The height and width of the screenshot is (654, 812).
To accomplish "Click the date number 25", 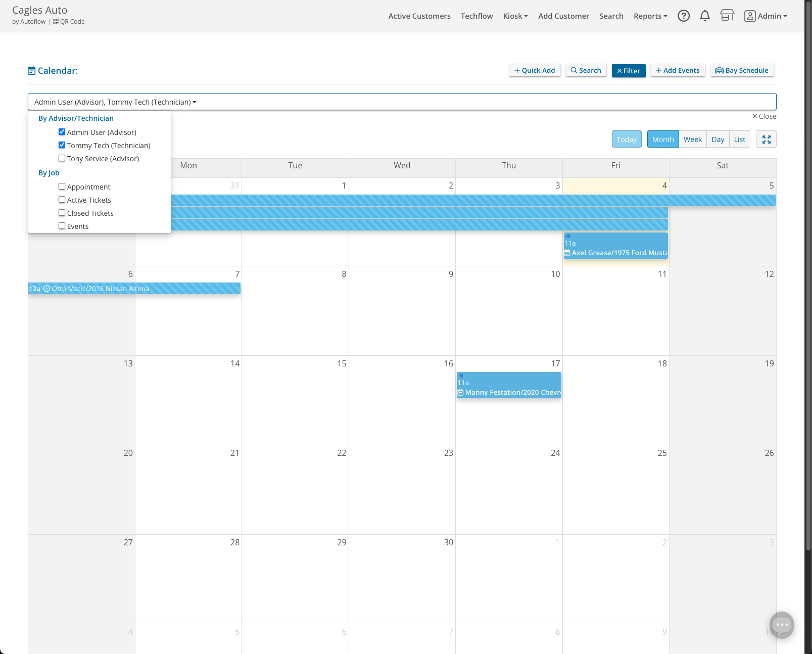I will pos(662,453).
